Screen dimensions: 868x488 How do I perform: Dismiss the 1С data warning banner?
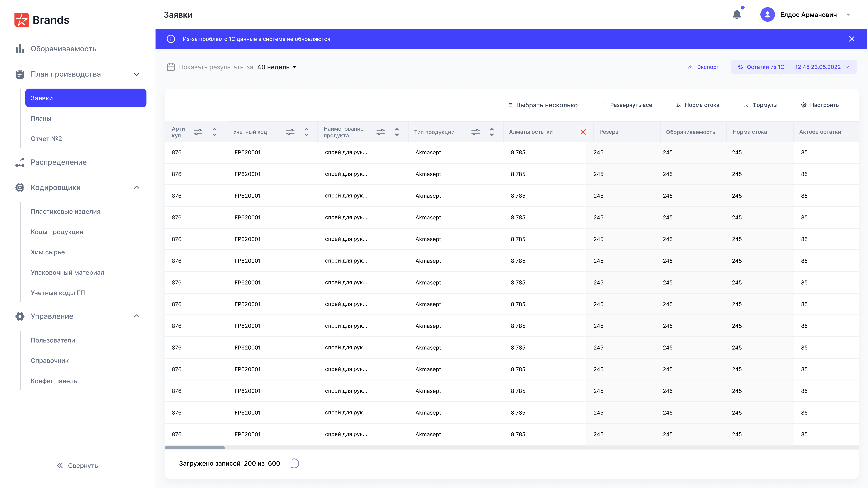(851, 39)
